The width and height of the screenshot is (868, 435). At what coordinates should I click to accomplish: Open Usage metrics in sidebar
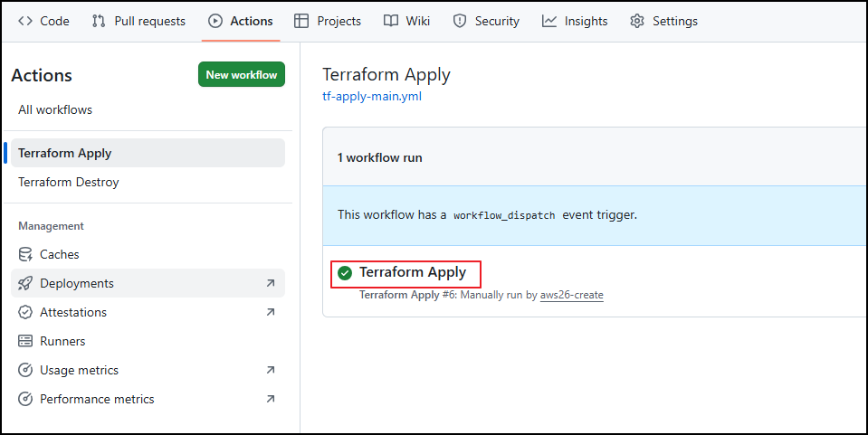coord(148,370)
